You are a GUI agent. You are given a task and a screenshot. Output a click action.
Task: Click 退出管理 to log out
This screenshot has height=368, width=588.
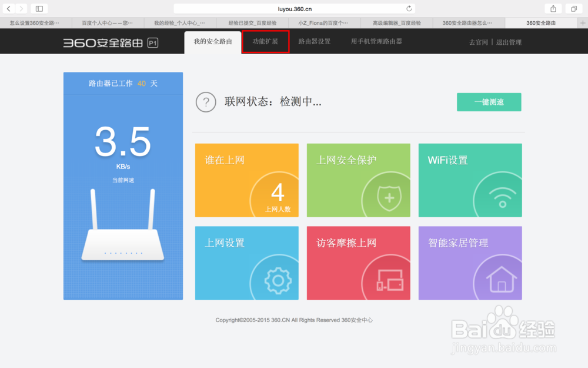[x=509, y=42]
